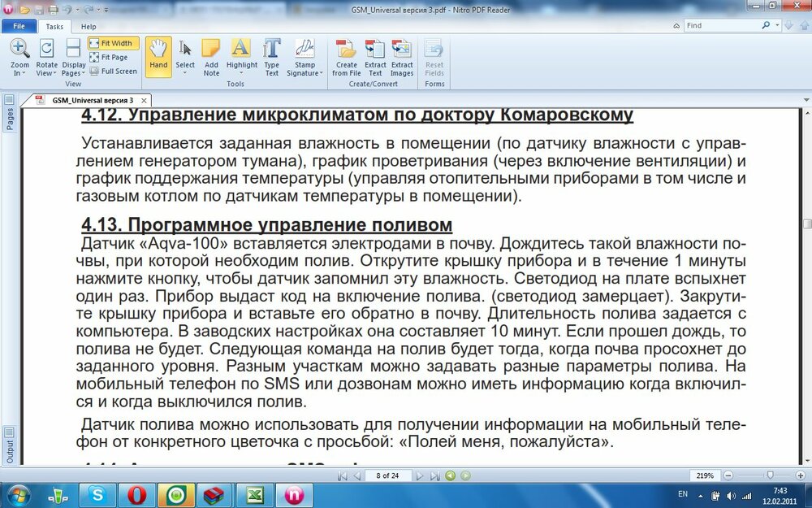Open the Highlight tool dropdown arrow
The height and width of the screenshot is (508, 812).
tap(242, 73)
